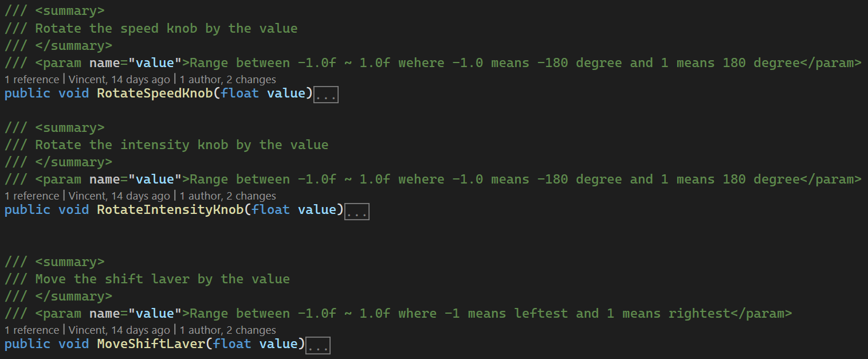This screenshot has height=359, width=868.
Task: Expand the collapsed RotateIntensityKnob method body
Action: [x=357, y=212]
